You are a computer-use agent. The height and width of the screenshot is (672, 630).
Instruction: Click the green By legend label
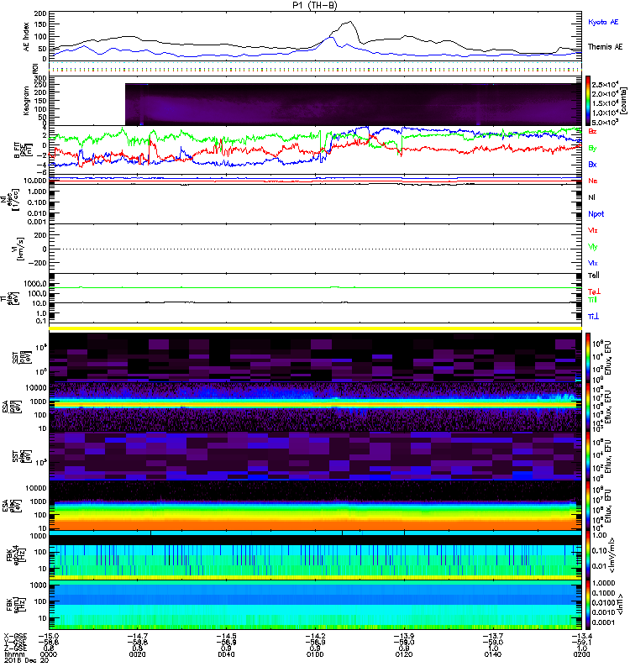coord(592,148)
